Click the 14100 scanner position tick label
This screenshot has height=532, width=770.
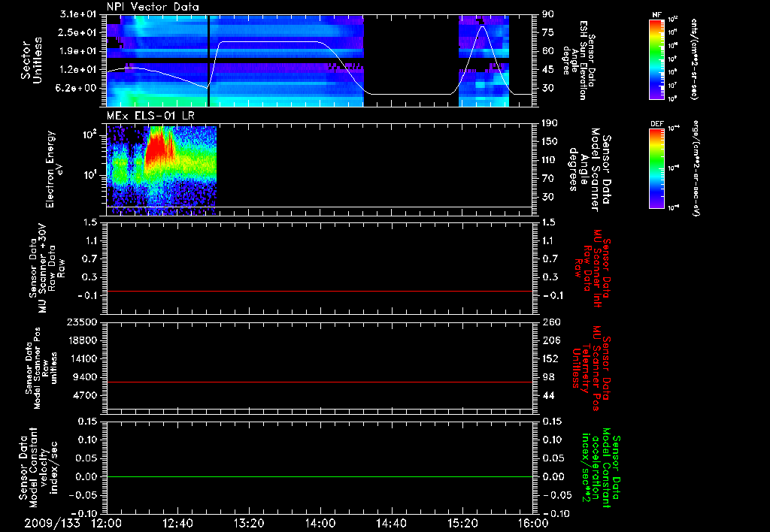pyautogui.click(x=81, y=358)
